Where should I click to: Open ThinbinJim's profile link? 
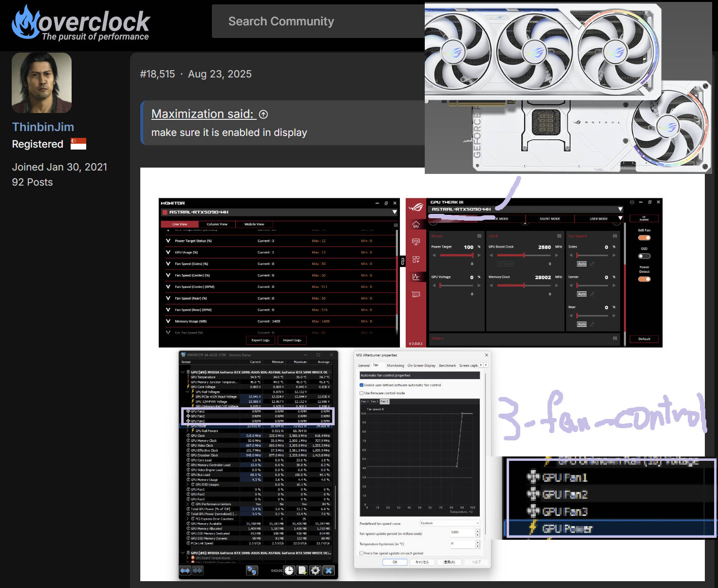[x=43, y=127]
